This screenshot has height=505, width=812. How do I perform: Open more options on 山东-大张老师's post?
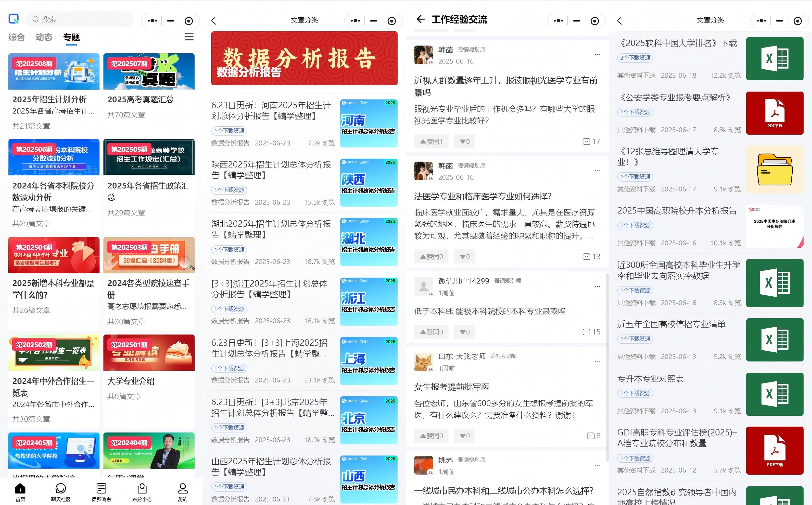[x=597, y=362]
